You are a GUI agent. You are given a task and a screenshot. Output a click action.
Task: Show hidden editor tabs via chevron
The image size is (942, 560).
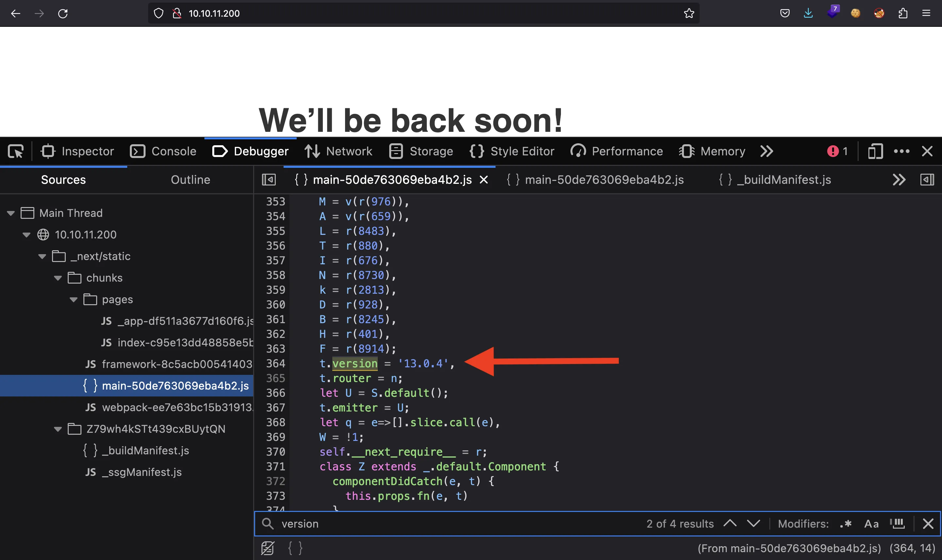[x=898, y=180]
